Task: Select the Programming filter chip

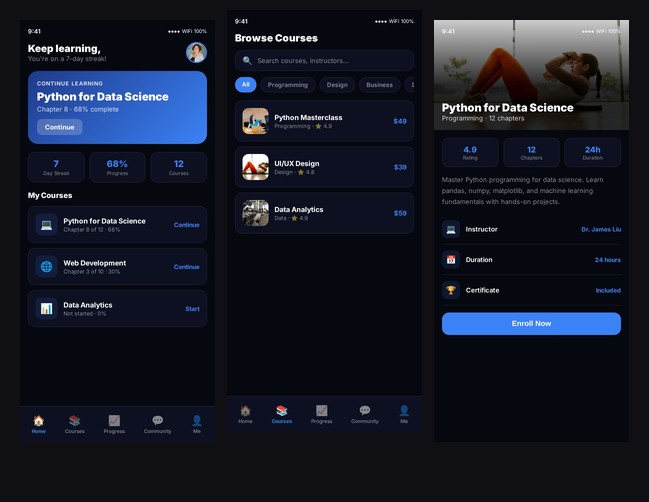Action: (x=288, y=85)
